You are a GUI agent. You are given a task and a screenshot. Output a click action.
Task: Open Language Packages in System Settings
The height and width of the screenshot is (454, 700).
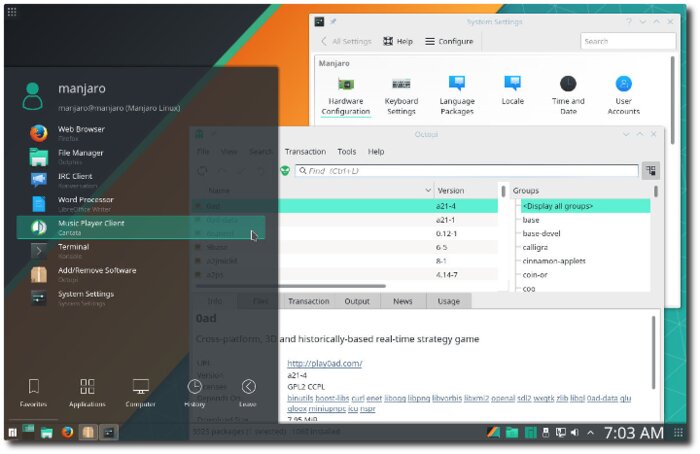457,95
